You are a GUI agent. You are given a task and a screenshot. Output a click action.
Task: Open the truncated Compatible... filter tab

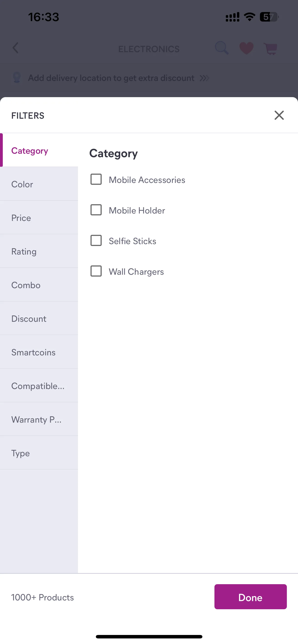[39, 386]
